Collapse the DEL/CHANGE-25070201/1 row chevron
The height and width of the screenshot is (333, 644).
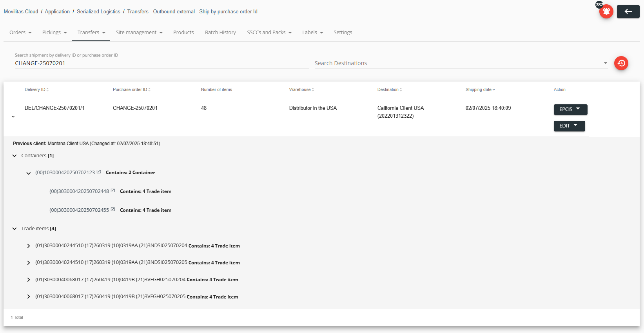[13, 116]
